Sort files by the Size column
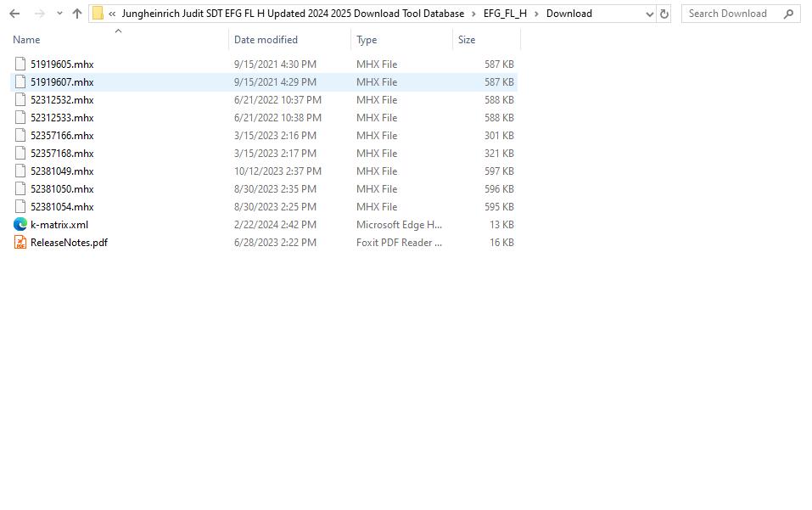812x510 pixels. pos(467,39)
